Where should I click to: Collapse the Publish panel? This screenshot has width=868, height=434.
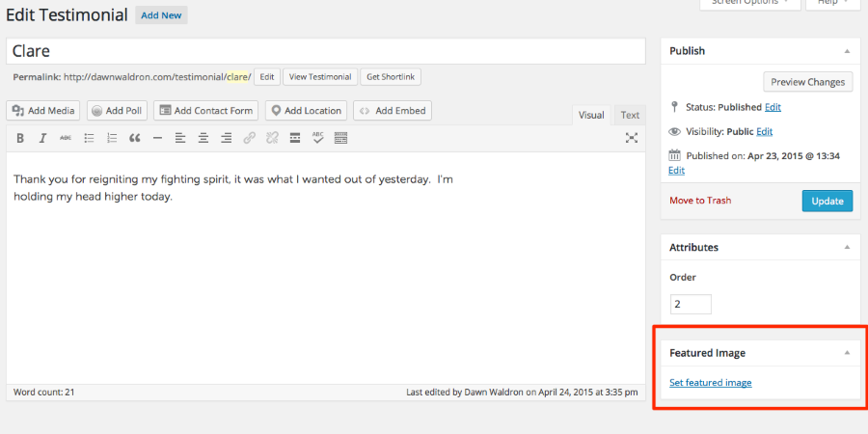click(x=847, y=51)
